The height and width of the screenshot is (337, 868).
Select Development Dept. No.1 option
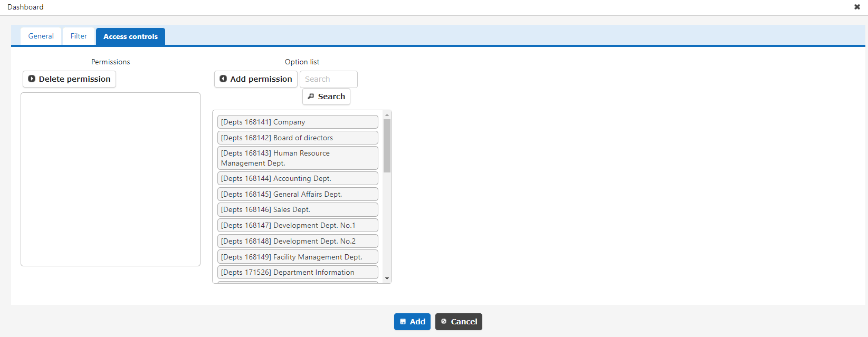point(298,225)
